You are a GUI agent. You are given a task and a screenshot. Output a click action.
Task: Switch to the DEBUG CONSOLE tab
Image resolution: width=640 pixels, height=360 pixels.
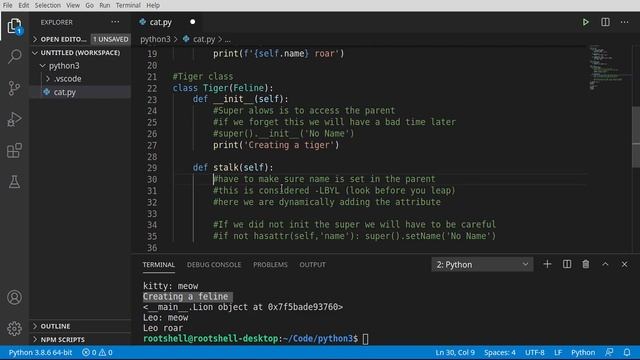tap(214, 264)
